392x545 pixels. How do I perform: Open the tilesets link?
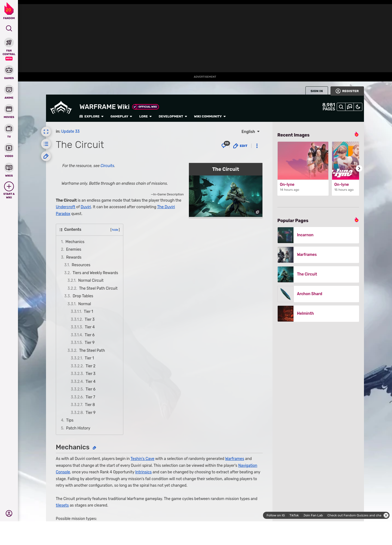pos(62,505)
